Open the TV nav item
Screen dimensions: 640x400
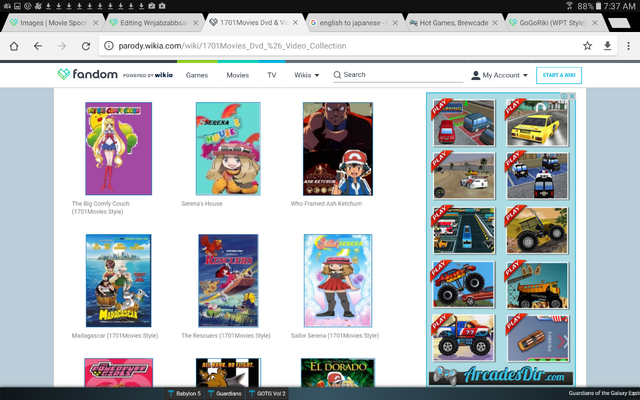tap(271, 75)
